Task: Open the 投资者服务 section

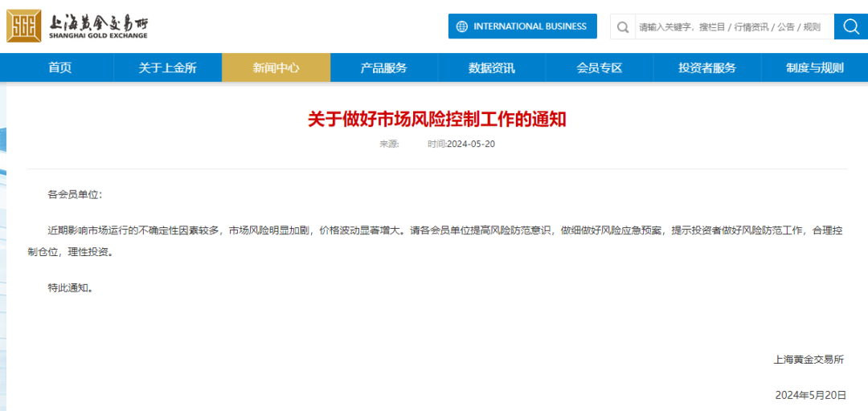Action: click(x=707, y=67)
